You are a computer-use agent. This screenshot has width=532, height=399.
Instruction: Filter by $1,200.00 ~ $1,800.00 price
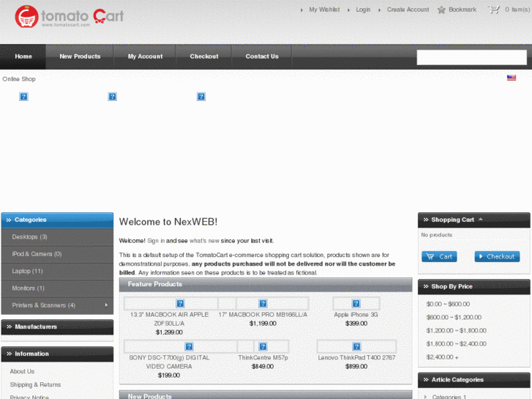pyautogui.click(x=457, y=330)
